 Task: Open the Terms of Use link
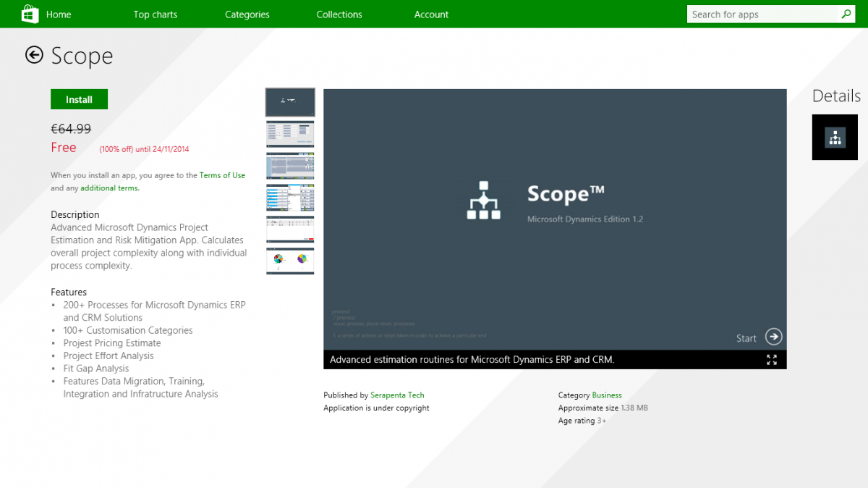[222, 175]
